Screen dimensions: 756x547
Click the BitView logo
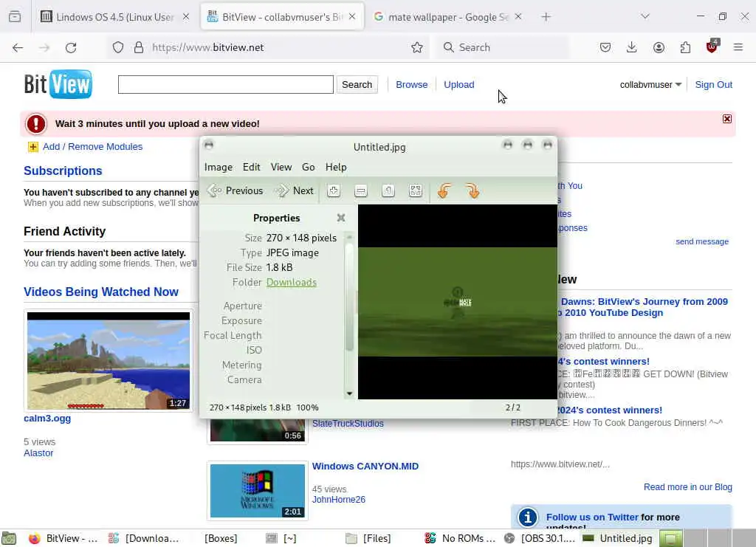58,84
